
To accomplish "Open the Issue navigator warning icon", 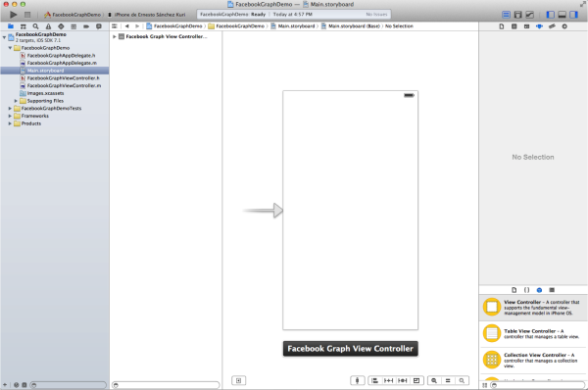I will tap(48, 26).
